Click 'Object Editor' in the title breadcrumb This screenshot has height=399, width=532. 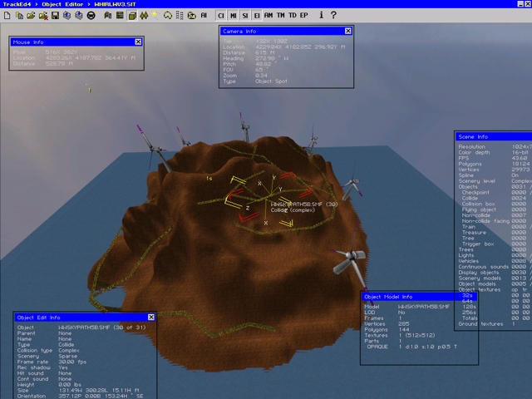tap(62, 4)
